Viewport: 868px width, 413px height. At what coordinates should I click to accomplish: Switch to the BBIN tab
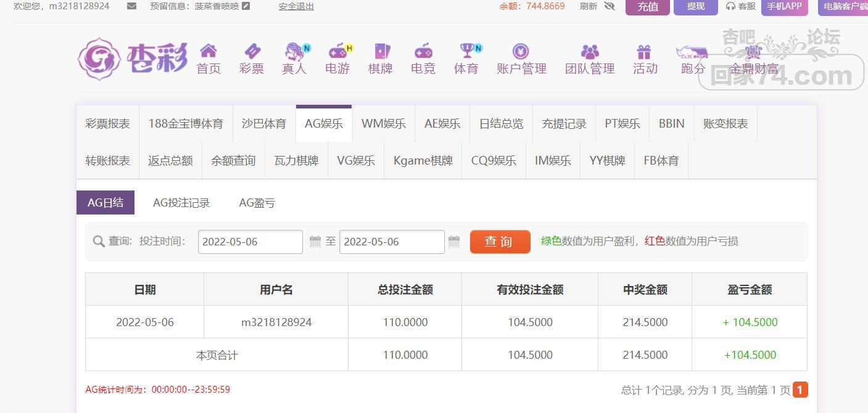coord(672,124)
